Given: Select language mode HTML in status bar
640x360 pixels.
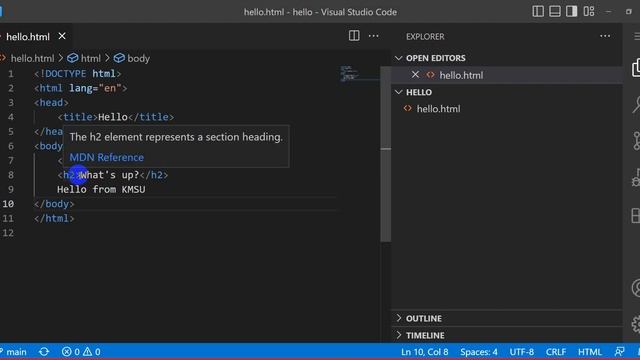Looking at the screenshot, I should [x=589, y=352].
